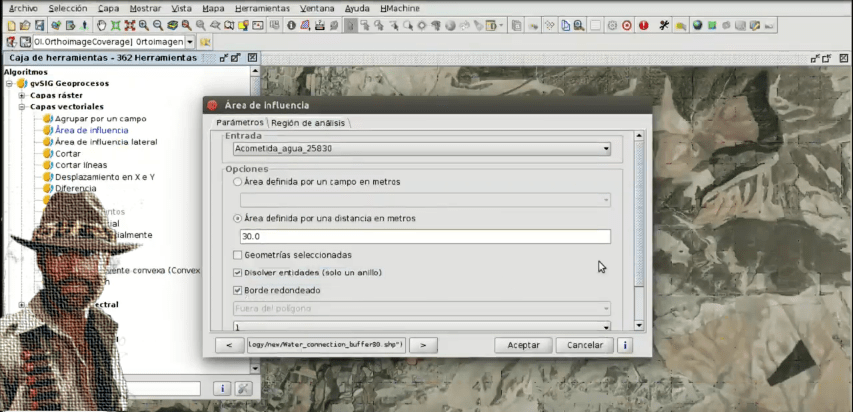Screen dimensions: 853x412
Task: Collapse the Capas vectoriales tree node
Action: (22, 107)
